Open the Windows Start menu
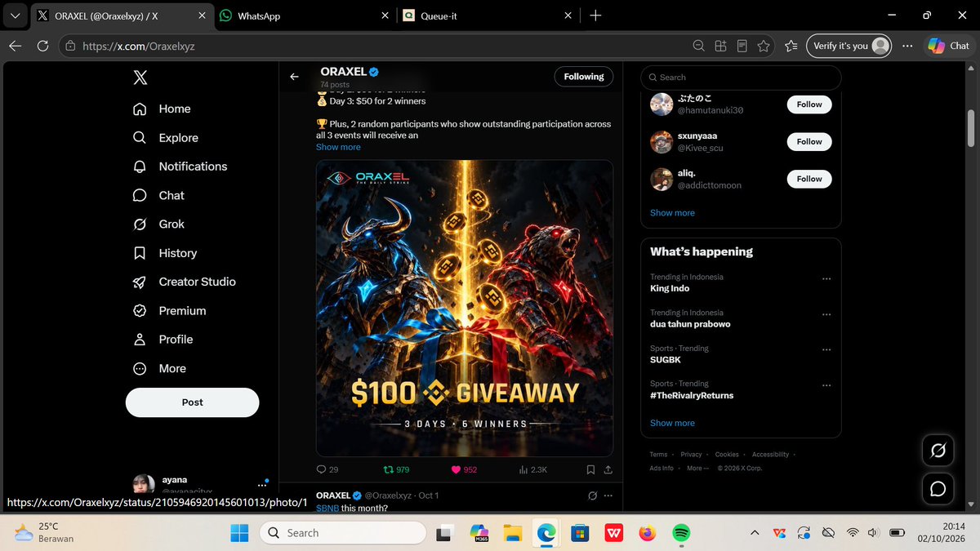This screenshot has height=551, width=980. pos(239,533)
